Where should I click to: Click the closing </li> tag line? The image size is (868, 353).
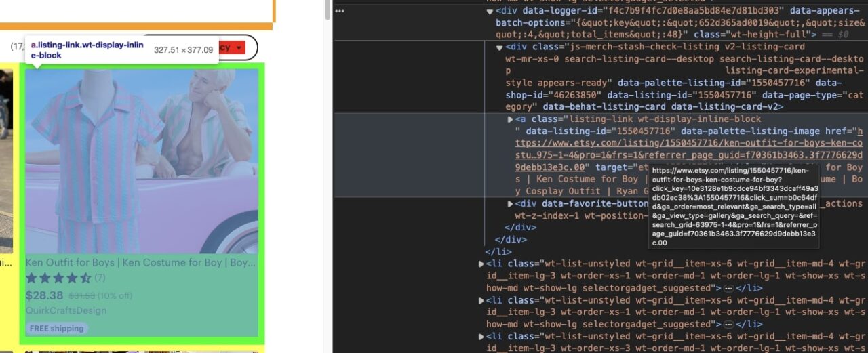499,251
